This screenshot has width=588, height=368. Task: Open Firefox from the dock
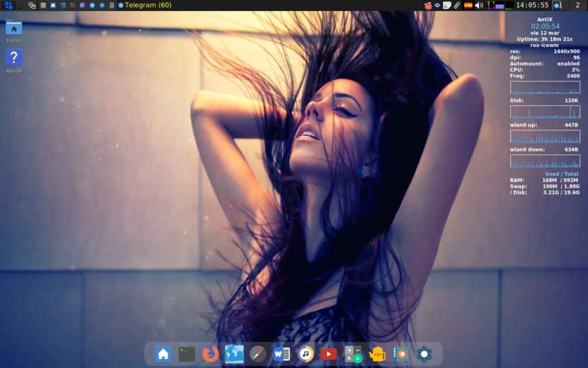pos(211,354)
